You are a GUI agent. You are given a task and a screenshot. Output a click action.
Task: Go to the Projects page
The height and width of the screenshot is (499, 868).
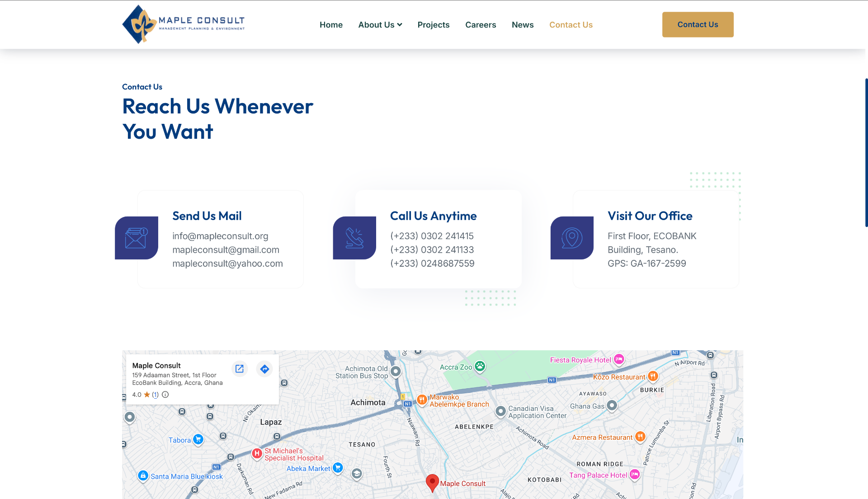(x=434, y=25)
